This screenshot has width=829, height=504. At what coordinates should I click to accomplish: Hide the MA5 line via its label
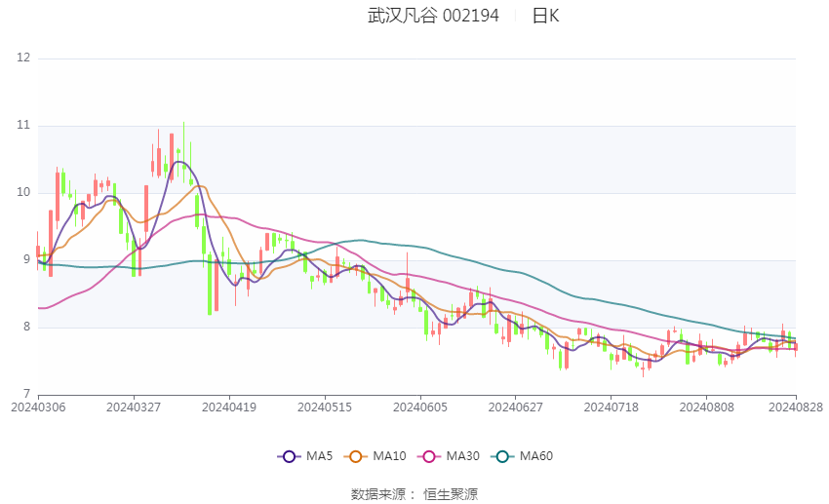(x=319, y=456)
